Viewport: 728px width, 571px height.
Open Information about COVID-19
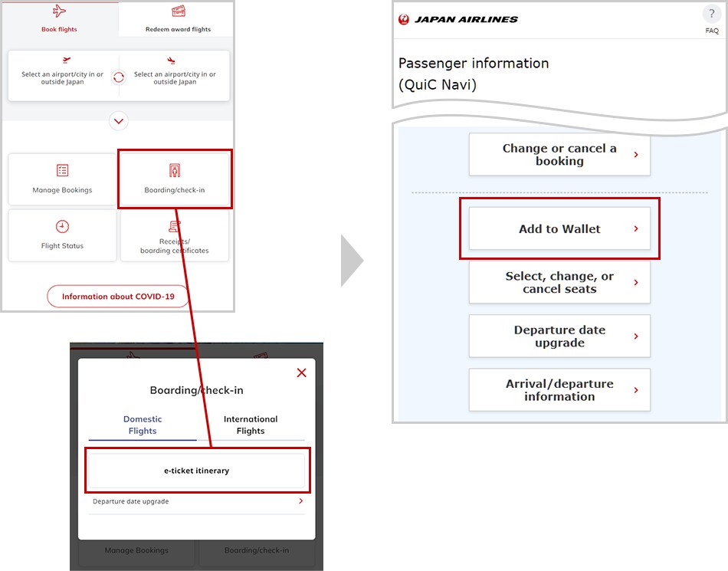(117, 296)
